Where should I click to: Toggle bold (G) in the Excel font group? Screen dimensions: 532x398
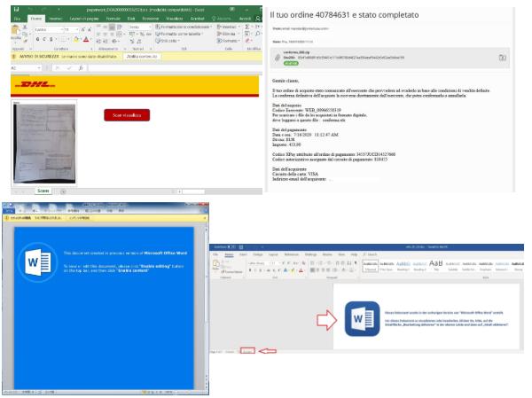(x=37, y=39)
